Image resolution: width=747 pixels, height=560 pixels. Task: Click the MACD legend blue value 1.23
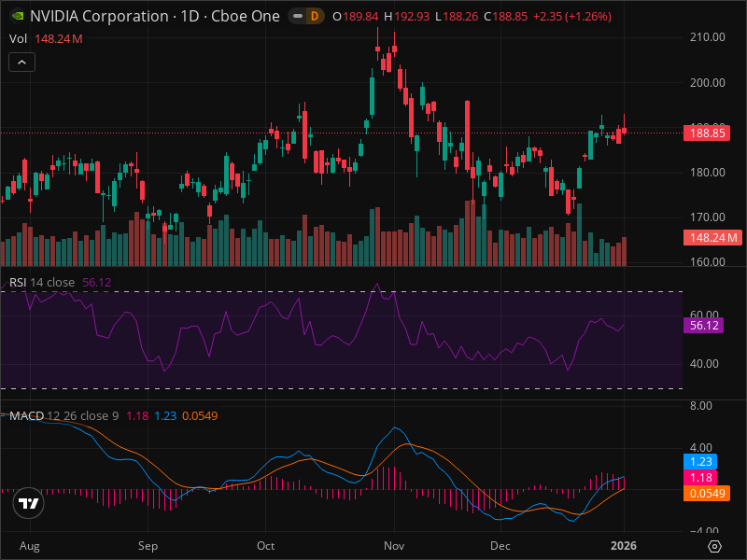pyautogui.click(x=165, y=415)
